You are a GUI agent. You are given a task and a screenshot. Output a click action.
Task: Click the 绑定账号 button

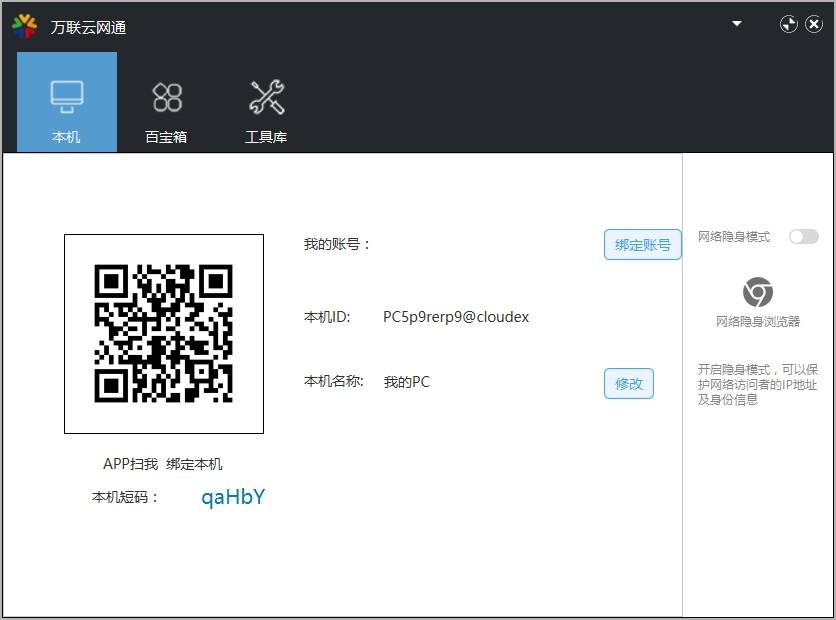642,245
